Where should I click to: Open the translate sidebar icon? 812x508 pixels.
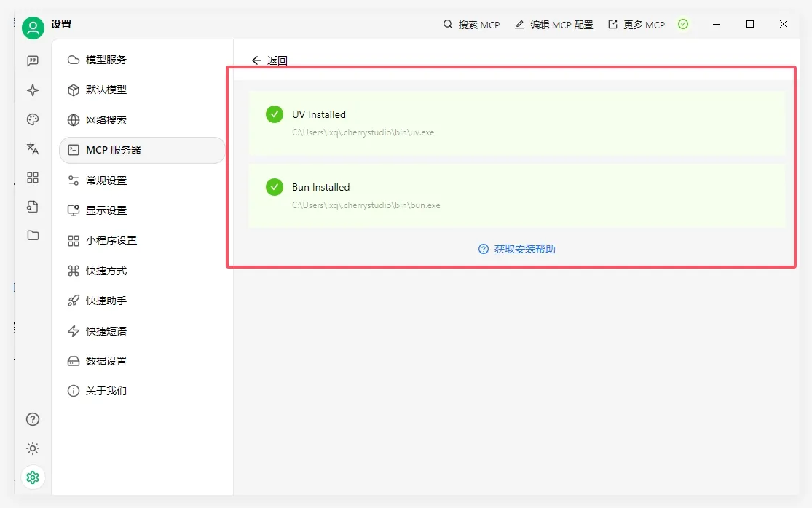(x=33, y=148)
